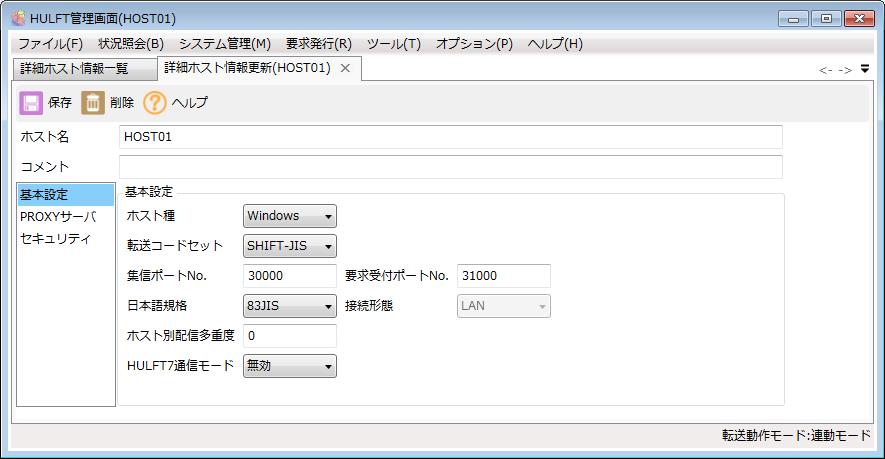Screen dimensions: 885x459
Task: Click the ホスト種 label
Action: tap(151, 216)
